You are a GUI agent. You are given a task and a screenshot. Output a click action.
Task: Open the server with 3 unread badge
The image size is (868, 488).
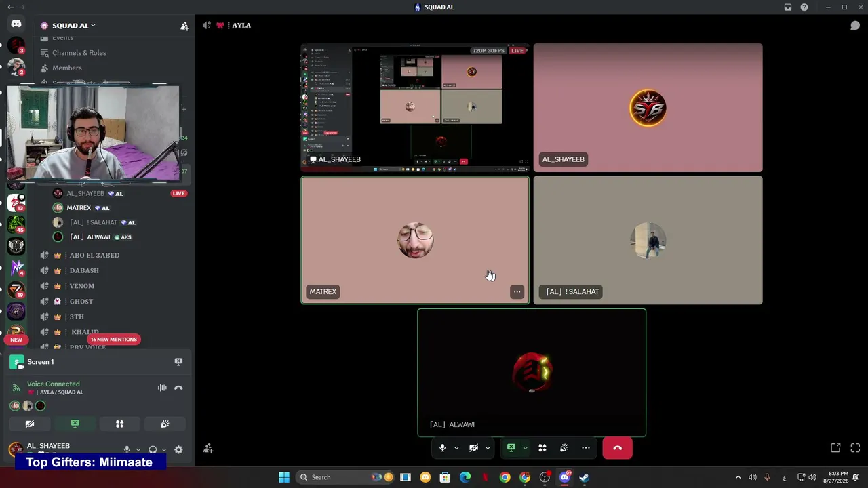(16, 45)
